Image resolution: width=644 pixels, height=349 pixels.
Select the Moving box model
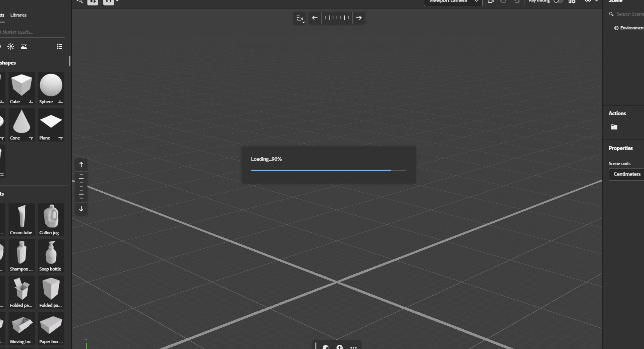pyautogui.click(x=21, y=328)
